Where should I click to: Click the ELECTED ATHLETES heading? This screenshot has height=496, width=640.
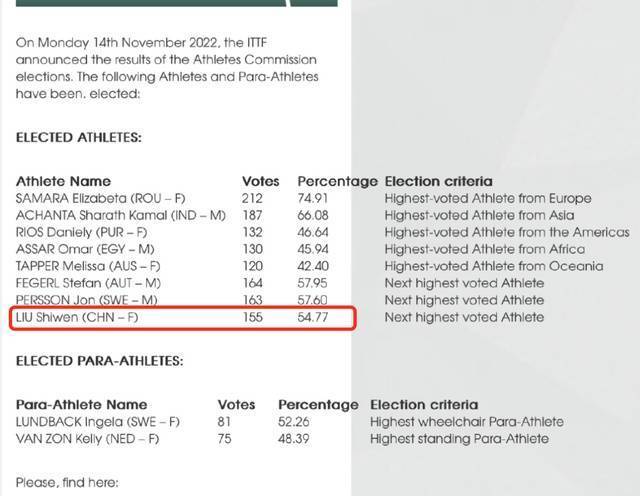point(78,137)
